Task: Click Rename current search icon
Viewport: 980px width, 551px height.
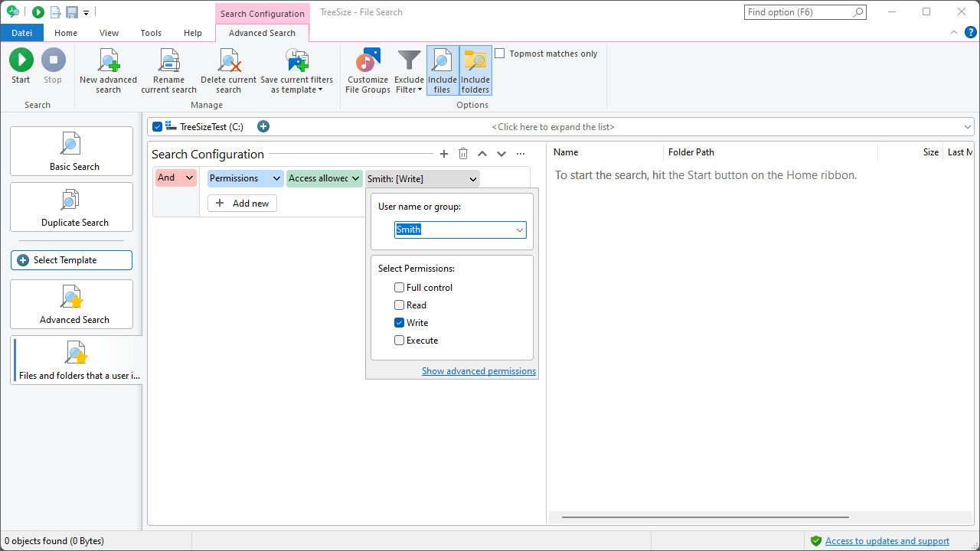Action: [x=168, y=60]
